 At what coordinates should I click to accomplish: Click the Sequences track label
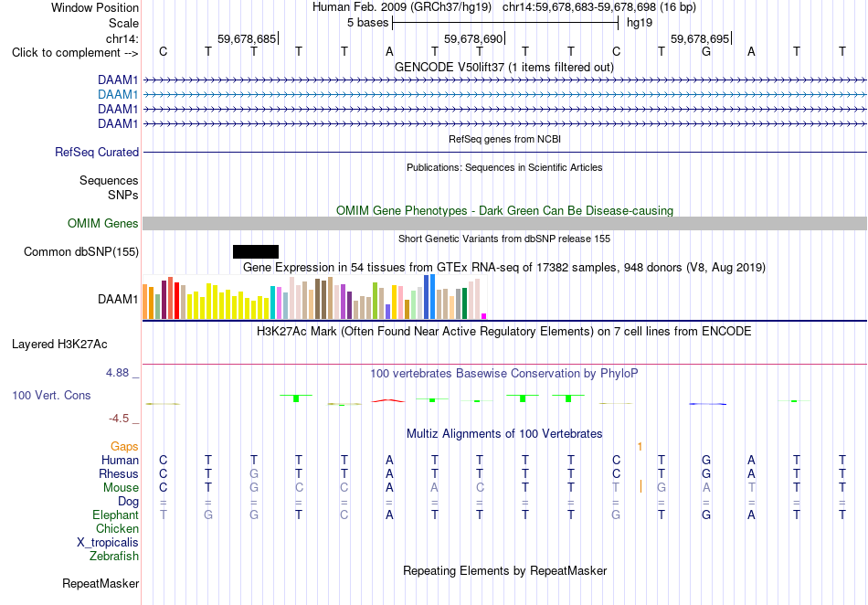point(109,180)
